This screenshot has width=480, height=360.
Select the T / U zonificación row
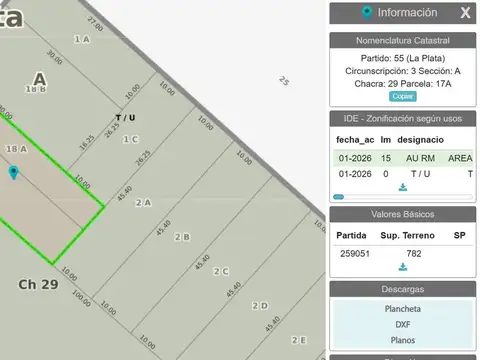point(403,174)
